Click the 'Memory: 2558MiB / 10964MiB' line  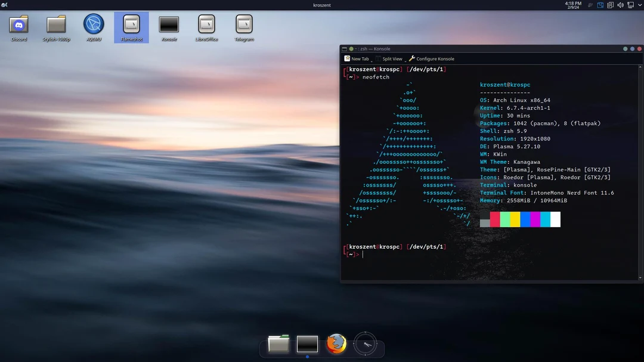524,200
